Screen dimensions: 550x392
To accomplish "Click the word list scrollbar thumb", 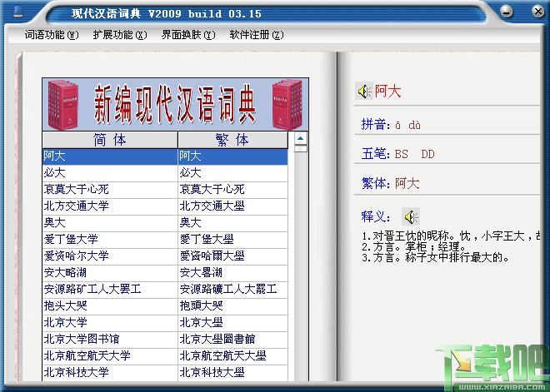I will 301,148.
